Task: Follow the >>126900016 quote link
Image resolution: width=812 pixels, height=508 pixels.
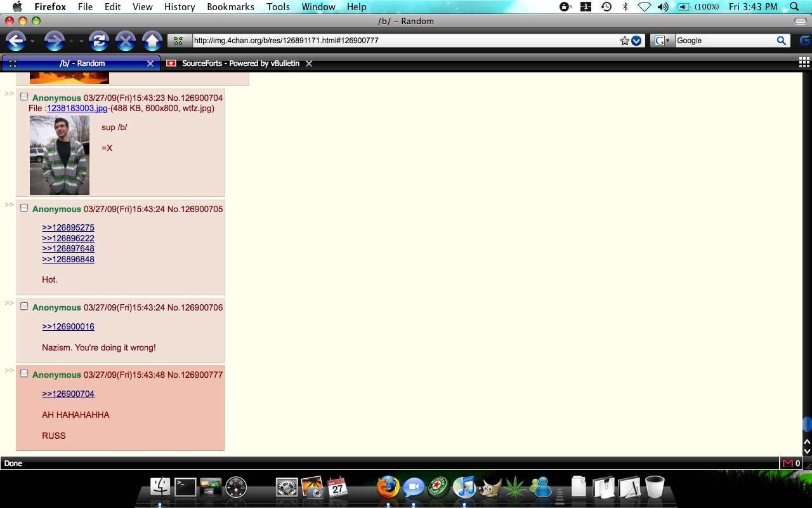Action: point(68,326)
